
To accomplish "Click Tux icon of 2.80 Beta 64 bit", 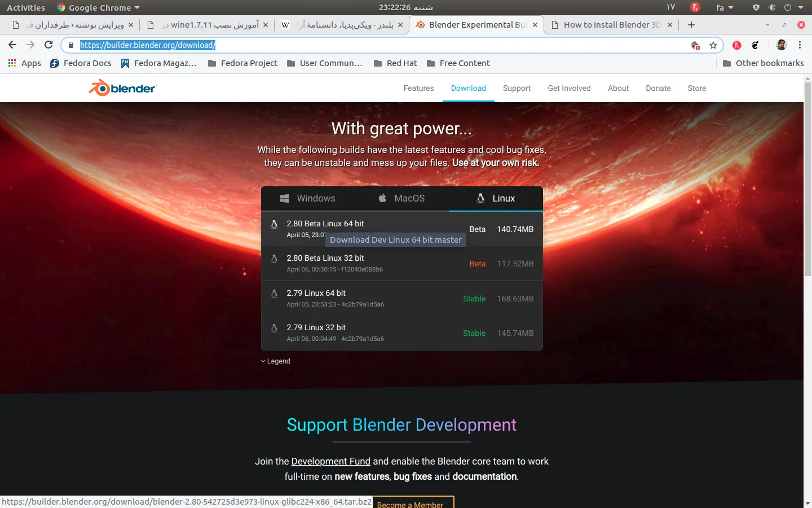I will tap(274, 224).
